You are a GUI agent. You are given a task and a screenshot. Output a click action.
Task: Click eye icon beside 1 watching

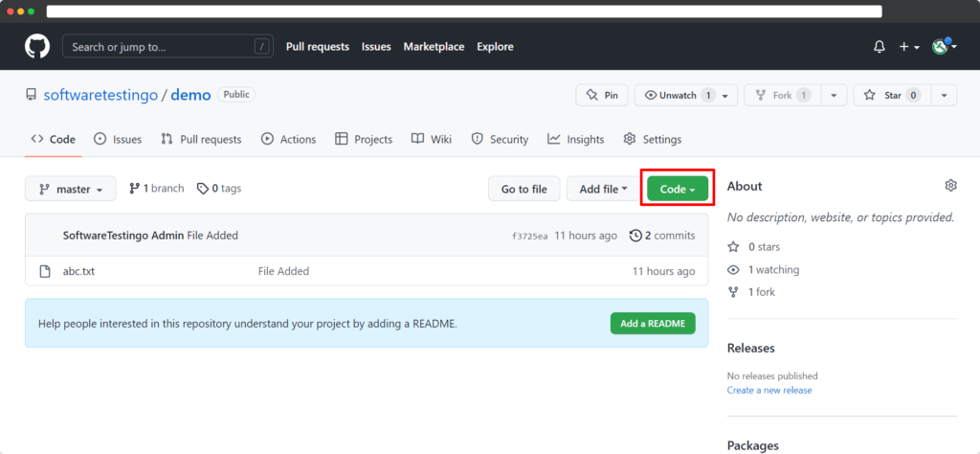tap(734, 269)
